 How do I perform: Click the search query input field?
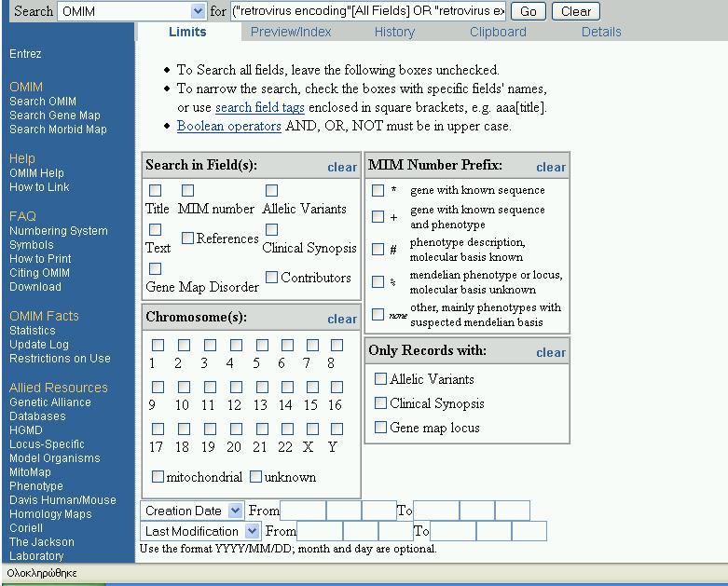click(368, 11)
